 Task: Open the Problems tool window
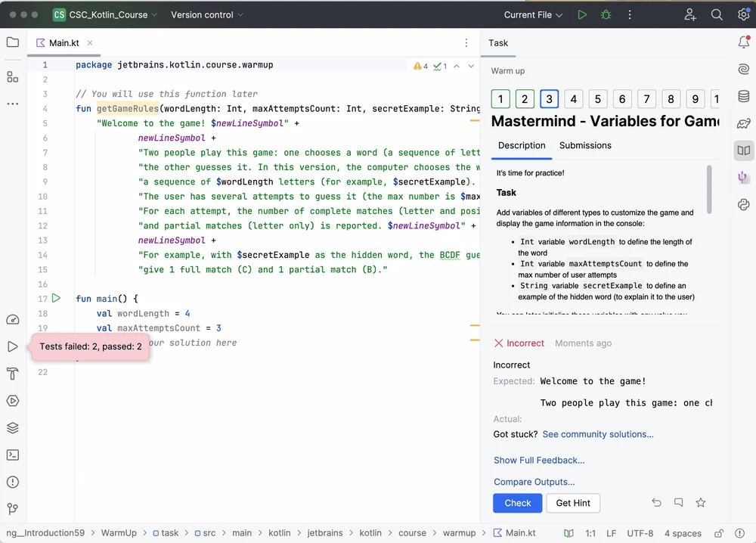click(13, 482)
